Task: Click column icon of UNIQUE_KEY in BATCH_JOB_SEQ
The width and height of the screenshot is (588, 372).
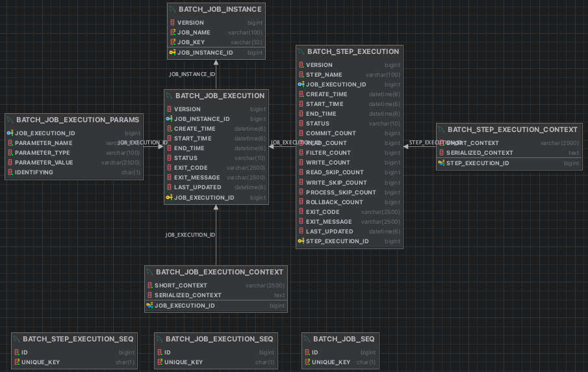Action: 307,362
